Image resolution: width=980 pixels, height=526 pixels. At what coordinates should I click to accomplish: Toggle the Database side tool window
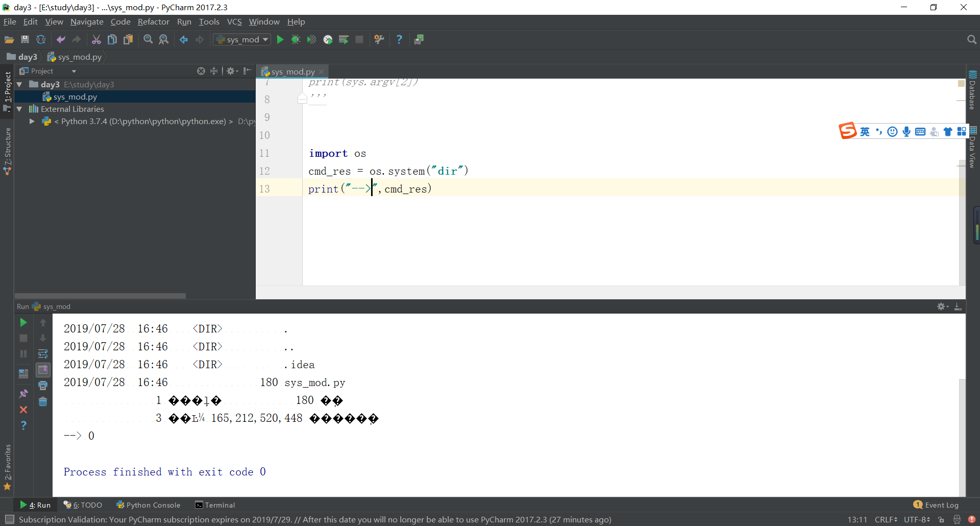click(x=972, y=90)
